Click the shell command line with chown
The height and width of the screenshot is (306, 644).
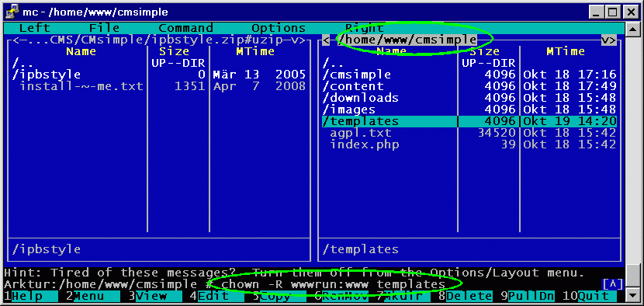pyautogui.click(x=333, y=284)
